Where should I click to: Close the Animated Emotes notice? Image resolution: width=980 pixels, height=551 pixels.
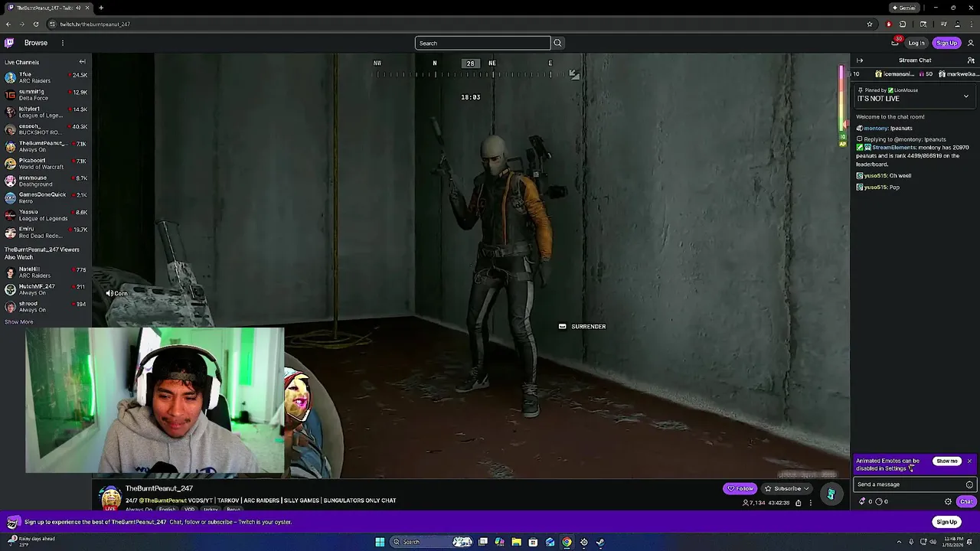[x=969, y=461]
